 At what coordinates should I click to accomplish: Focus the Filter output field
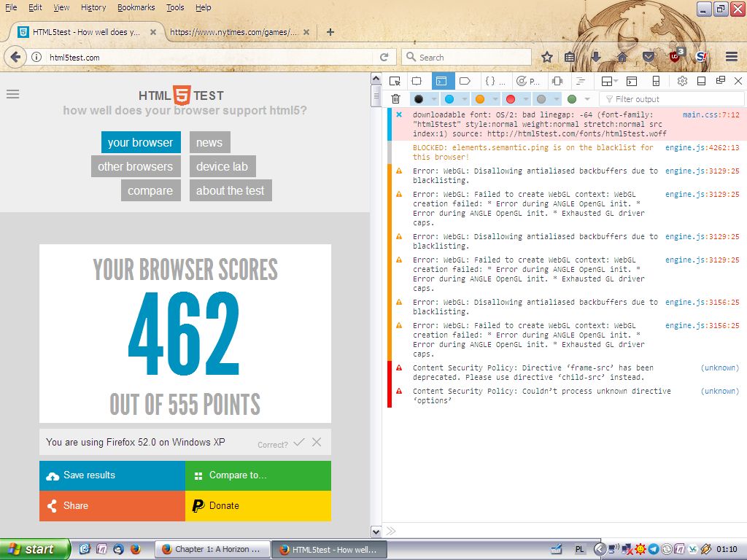pos(672,99)
